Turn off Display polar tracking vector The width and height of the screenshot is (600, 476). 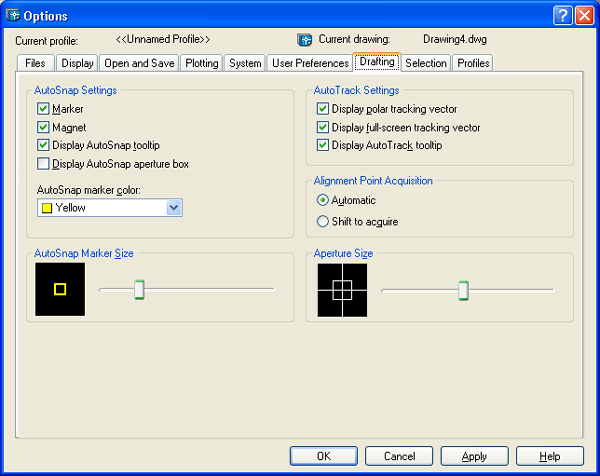323,109
